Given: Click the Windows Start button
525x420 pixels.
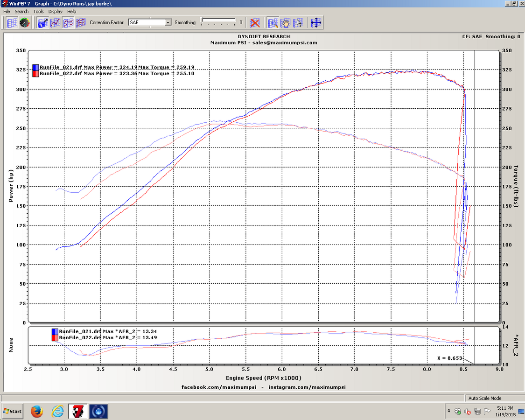Looking at the screenshot, I should point(12,411).
